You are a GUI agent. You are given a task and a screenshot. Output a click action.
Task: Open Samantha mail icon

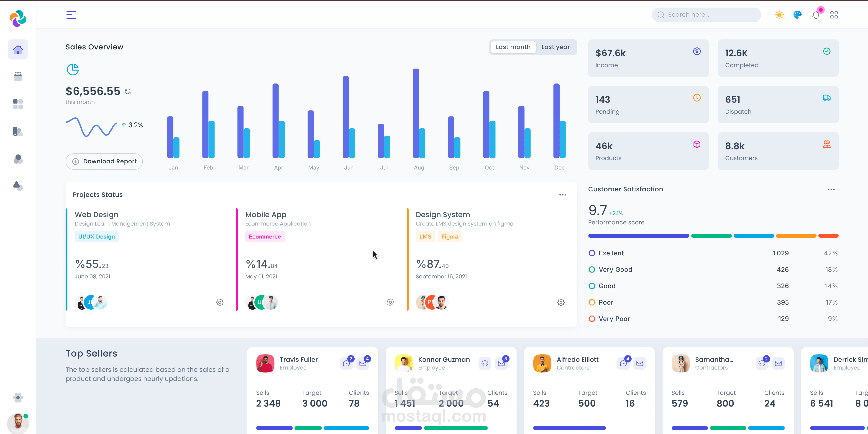coord(778,364)
